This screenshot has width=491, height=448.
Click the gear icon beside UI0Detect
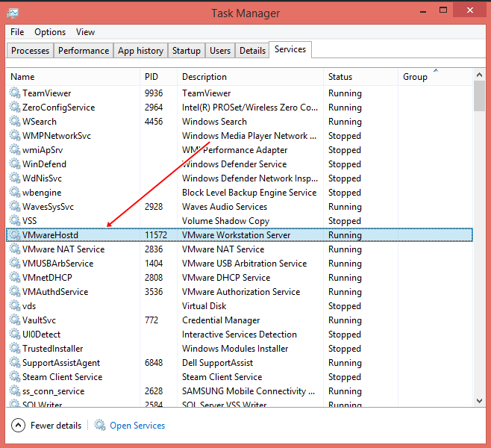click(15, 335)
